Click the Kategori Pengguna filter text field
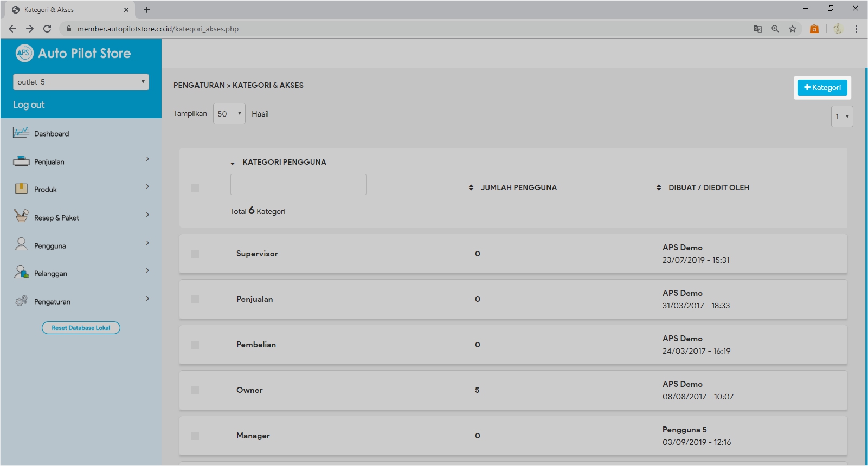 [x=298, y=184]
